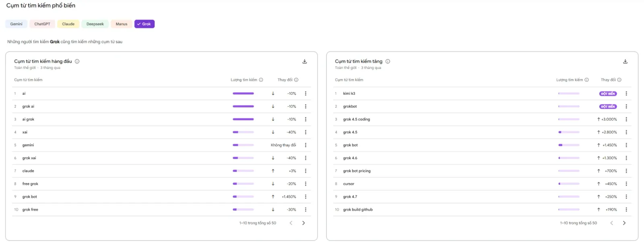Click the 'cursor' search term

tap(349, 184)
